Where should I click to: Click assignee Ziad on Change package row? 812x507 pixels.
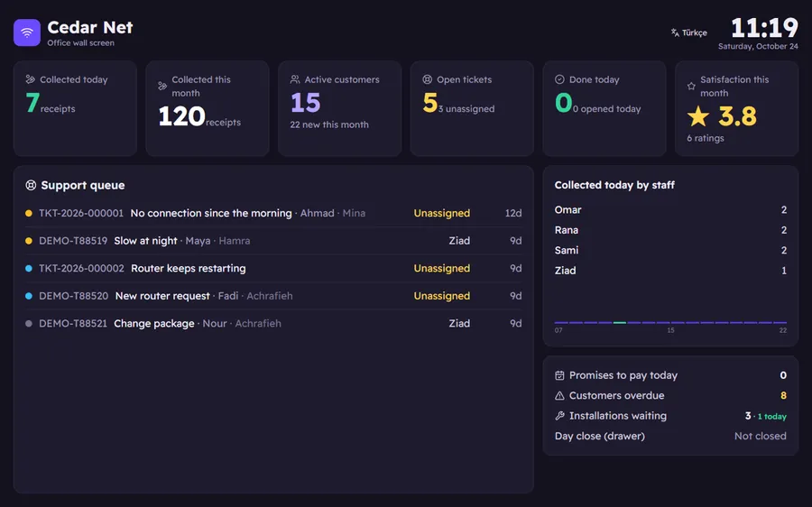pyautogui.click(x=459, y=323)
